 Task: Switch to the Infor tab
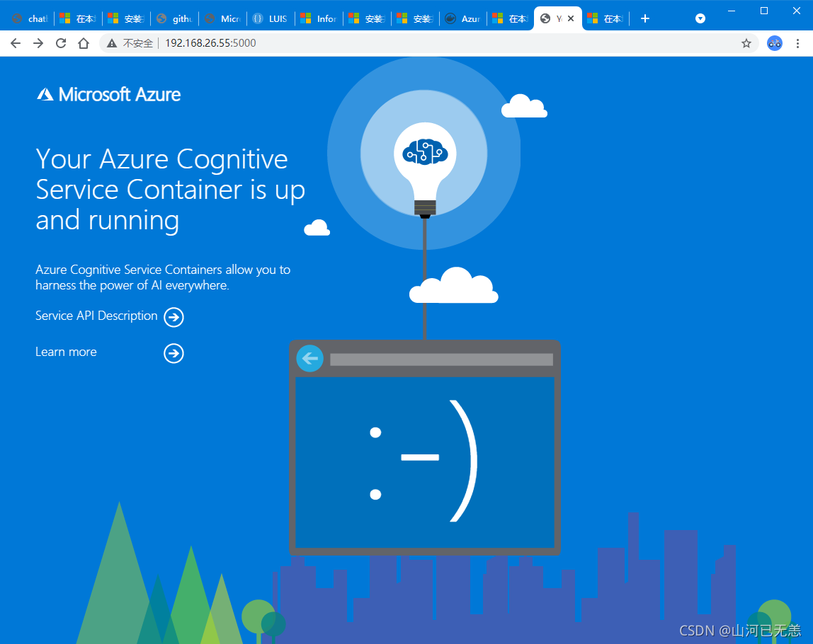(x=319, y=18)
